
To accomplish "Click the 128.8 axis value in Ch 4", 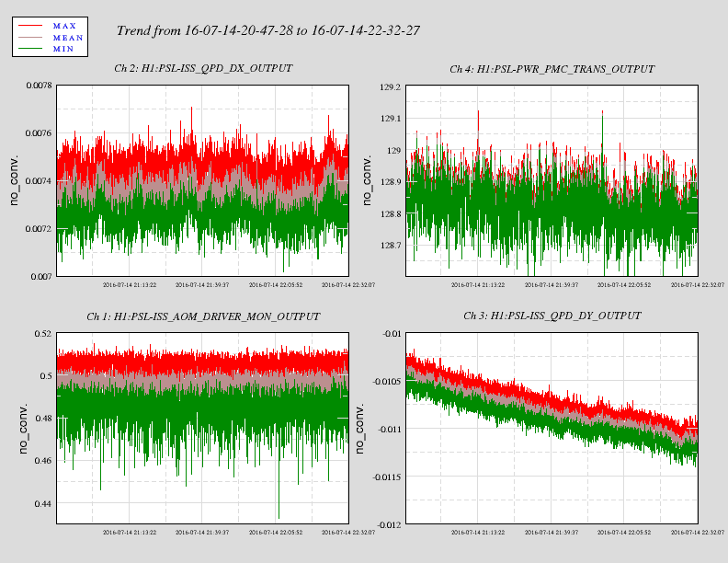I will [x=390, y=214].
